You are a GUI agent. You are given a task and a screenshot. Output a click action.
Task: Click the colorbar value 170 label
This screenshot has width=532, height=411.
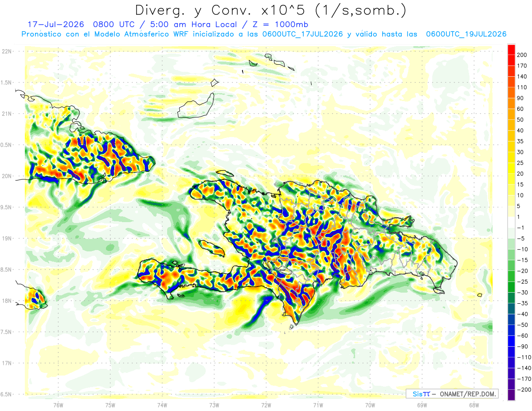point(523,66)
